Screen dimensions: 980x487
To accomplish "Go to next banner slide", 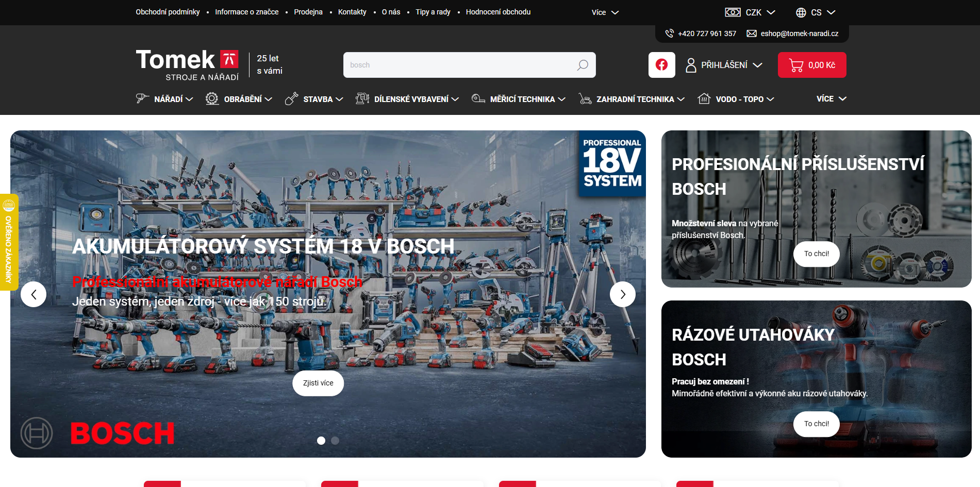I will [x=623, y=294].
